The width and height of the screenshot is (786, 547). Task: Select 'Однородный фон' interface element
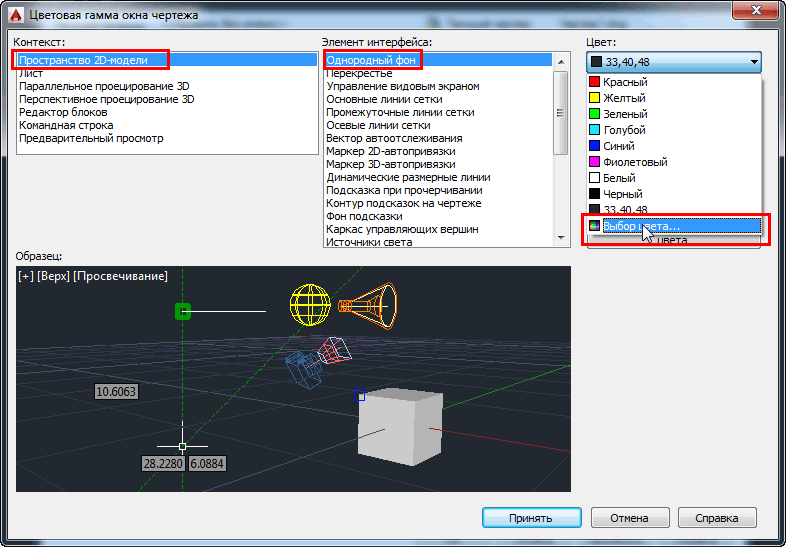[438, 60]
